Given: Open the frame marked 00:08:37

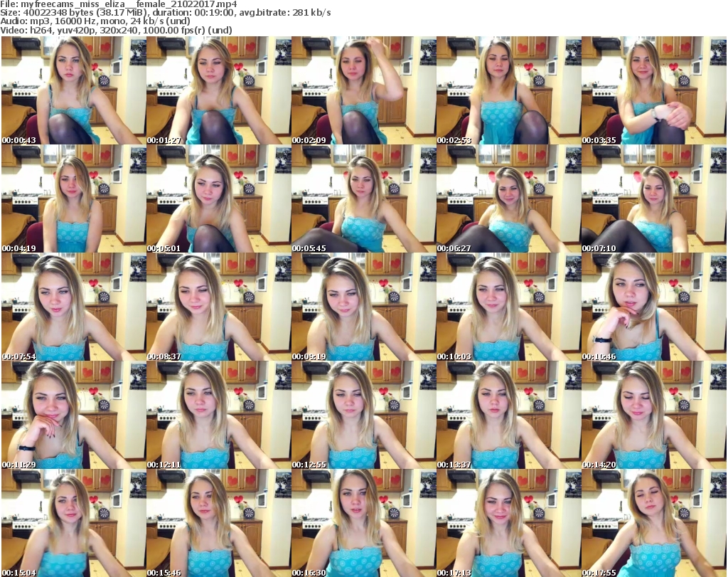Looking at the screenshot, I should (219, 307).
